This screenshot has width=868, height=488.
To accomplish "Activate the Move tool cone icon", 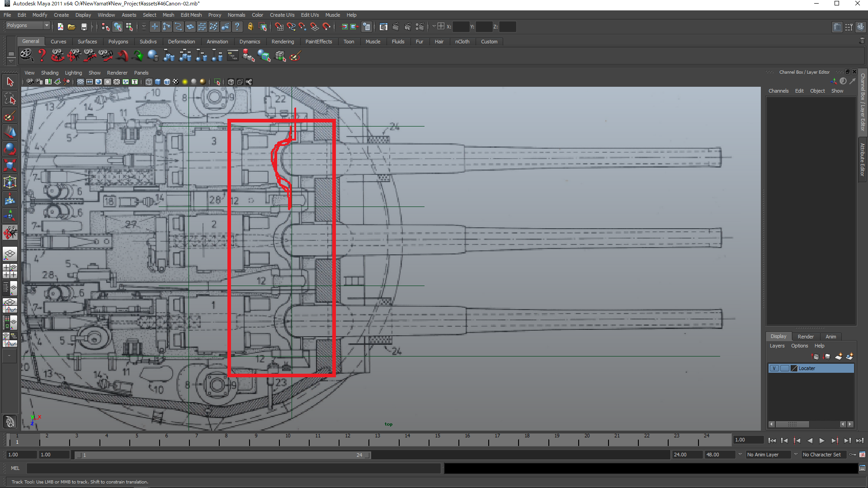I will point(10,132).
